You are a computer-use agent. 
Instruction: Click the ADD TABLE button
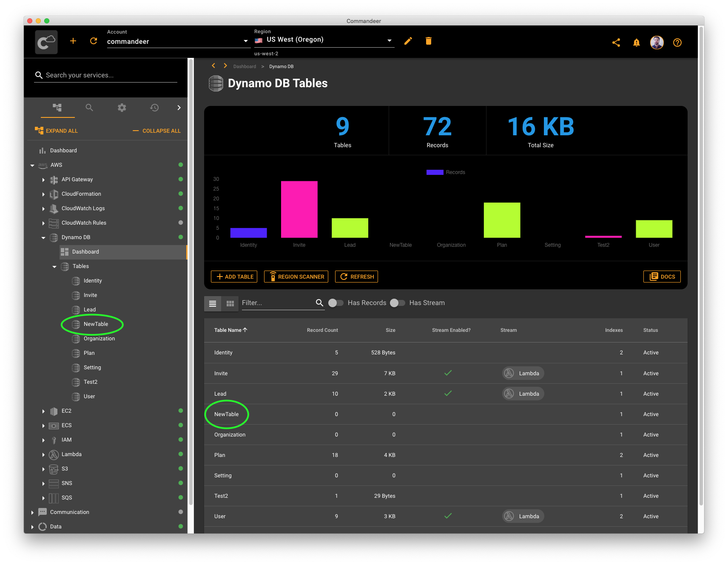coord(234,277)
